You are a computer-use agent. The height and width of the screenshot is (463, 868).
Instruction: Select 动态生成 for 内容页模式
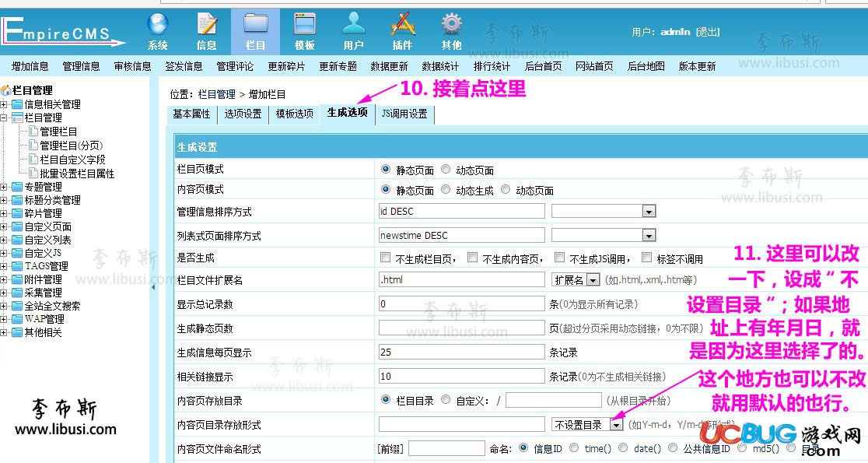tap(446, 189)
